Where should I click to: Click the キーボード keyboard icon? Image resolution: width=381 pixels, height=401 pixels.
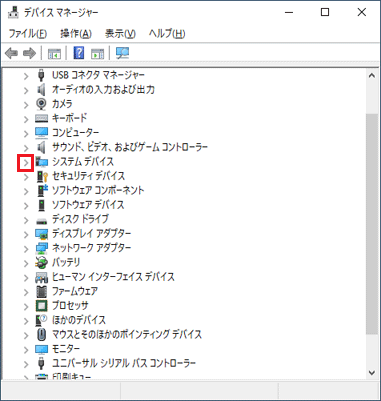pyautogui.click(x=41, y=118)
